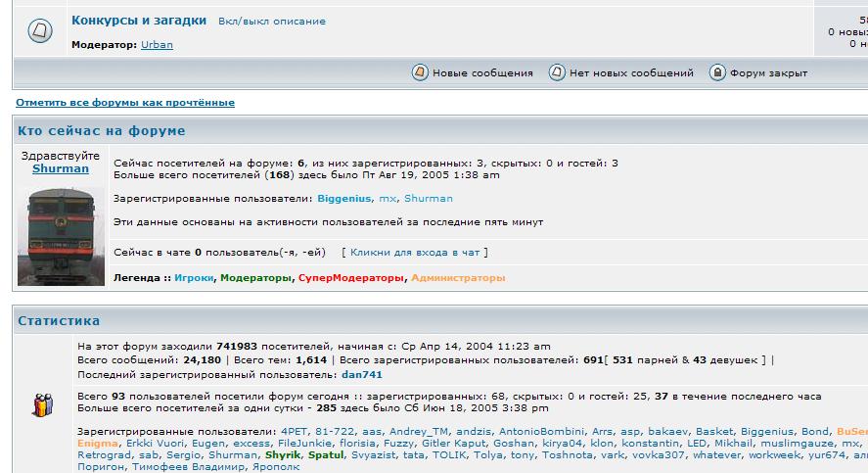
Task: Mark all forums read via Отметить все форумы
Action: tap(125, 102)
